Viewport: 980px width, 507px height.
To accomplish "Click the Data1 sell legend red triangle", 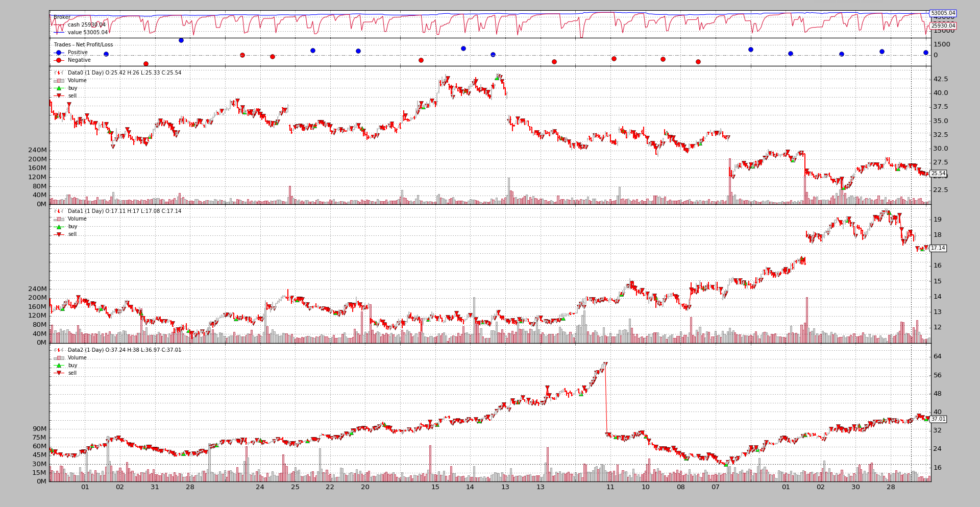I will 59,234.
